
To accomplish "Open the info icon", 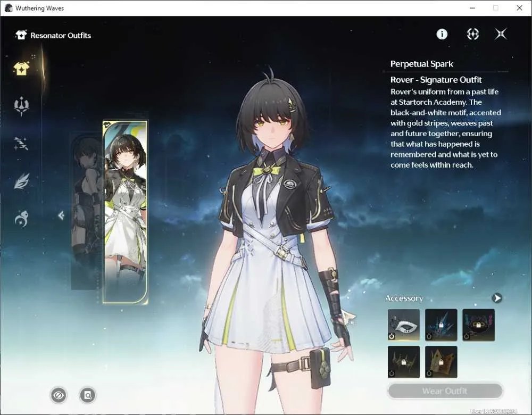I will click(x=442, y=34).
